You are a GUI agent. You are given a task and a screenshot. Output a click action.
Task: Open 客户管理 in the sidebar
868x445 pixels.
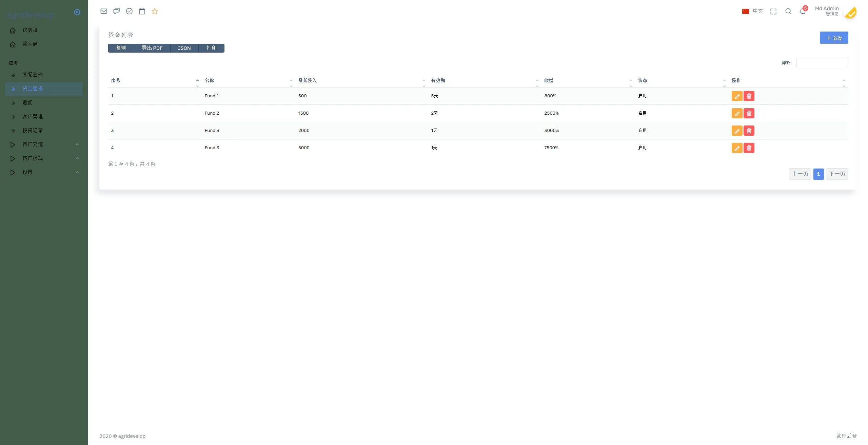point(44,117)
